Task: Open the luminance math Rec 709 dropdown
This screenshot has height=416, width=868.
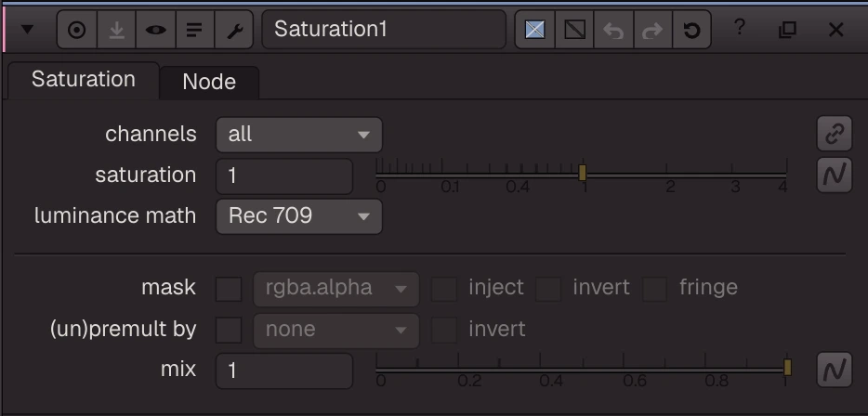Action: [299, 216]
